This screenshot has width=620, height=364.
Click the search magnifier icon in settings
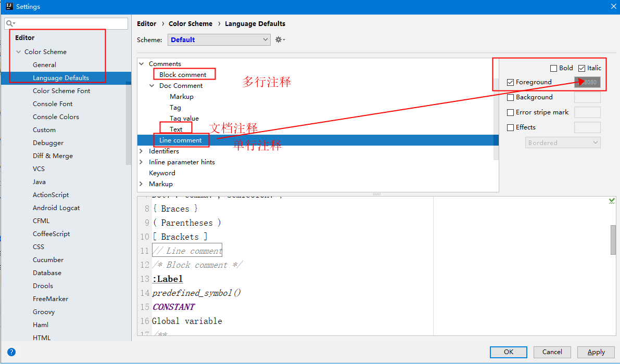(10, 24)
